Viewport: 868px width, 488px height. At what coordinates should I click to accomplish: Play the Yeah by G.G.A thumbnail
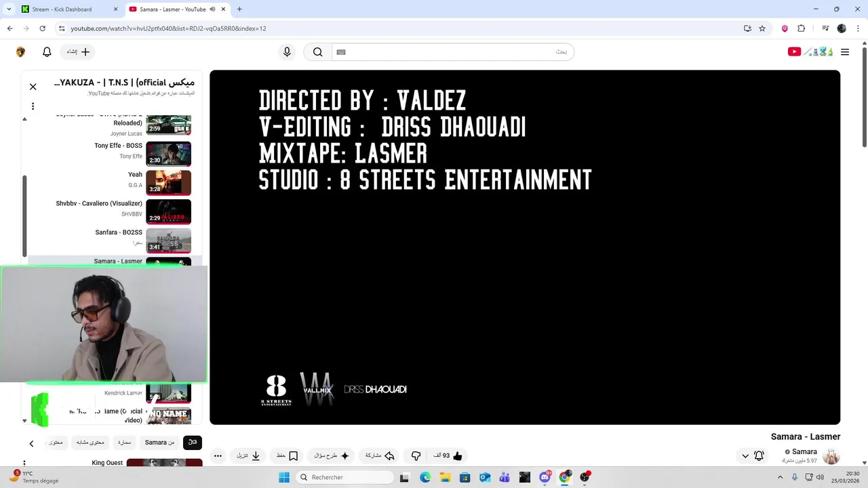(169, 183)
